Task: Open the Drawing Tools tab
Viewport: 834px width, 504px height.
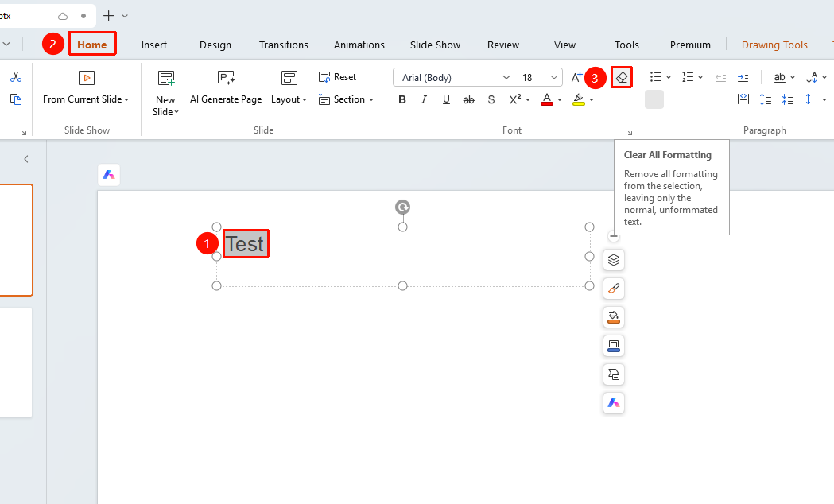Action: point(774,45)
